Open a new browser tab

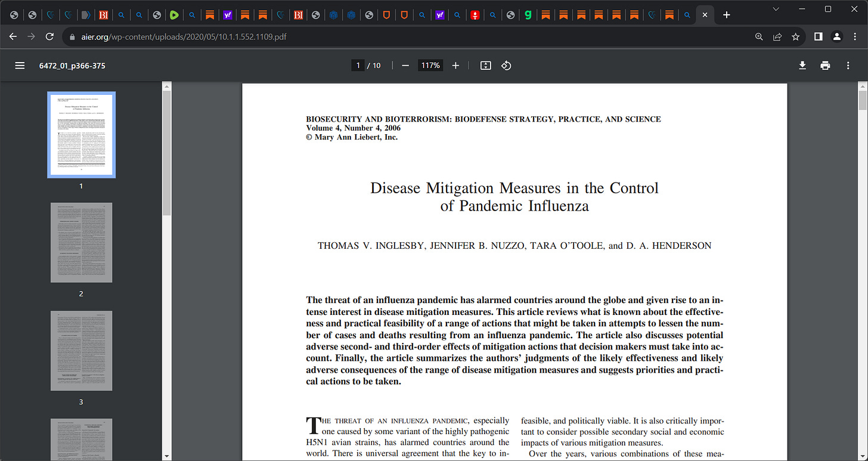[726, 15]
